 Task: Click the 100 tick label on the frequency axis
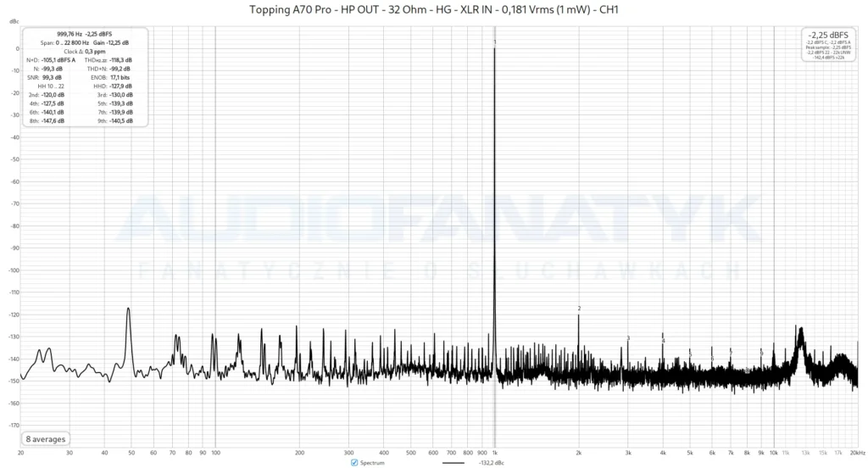(x=216, y=453)
